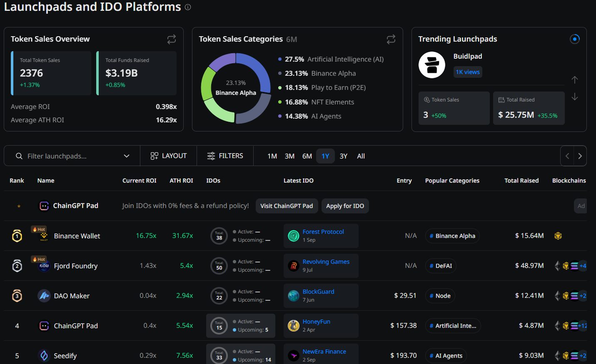Select the 1M time range
The image size is (596, 364).
click(x=272, y=156)
